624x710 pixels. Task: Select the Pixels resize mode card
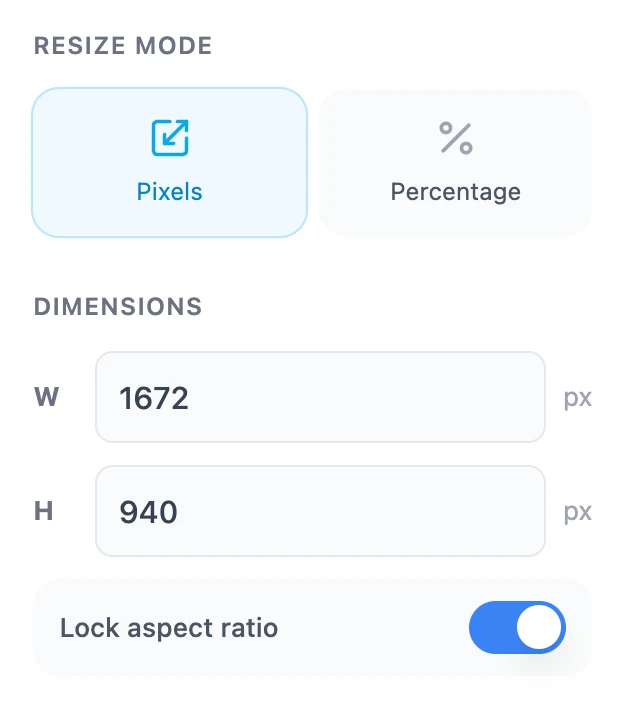coord(169,162)
